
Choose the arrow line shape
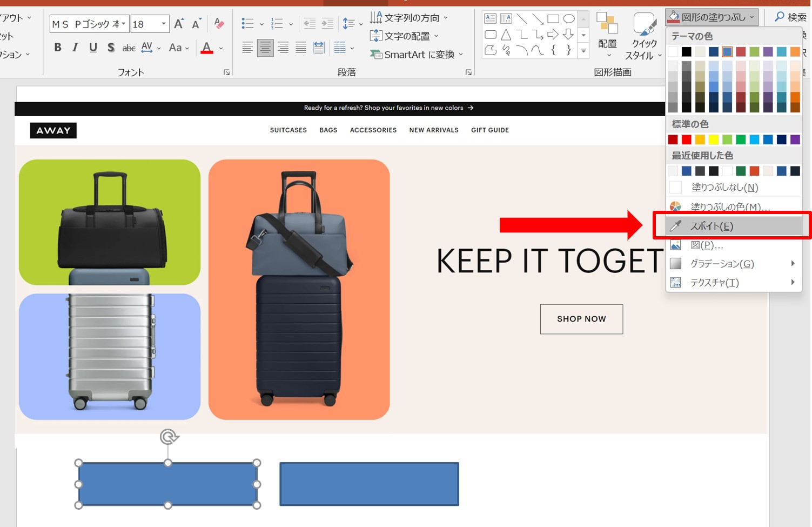click(x=538, y=19)
